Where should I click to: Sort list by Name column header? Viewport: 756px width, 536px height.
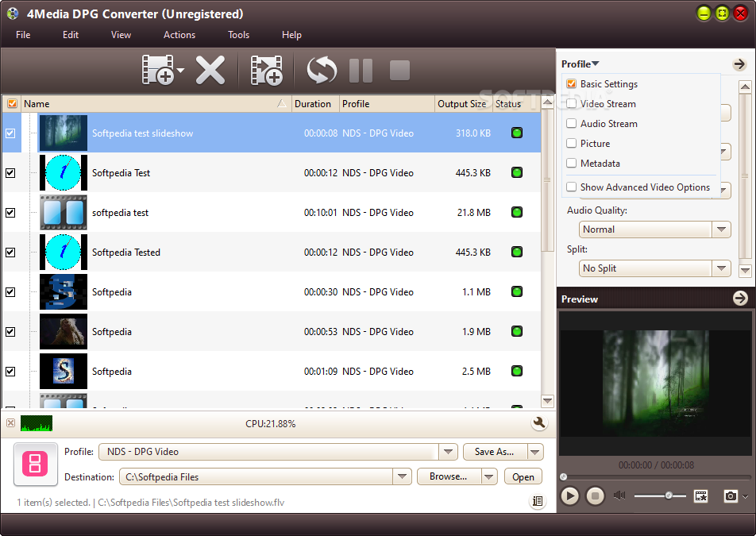[x=156, y=104]
